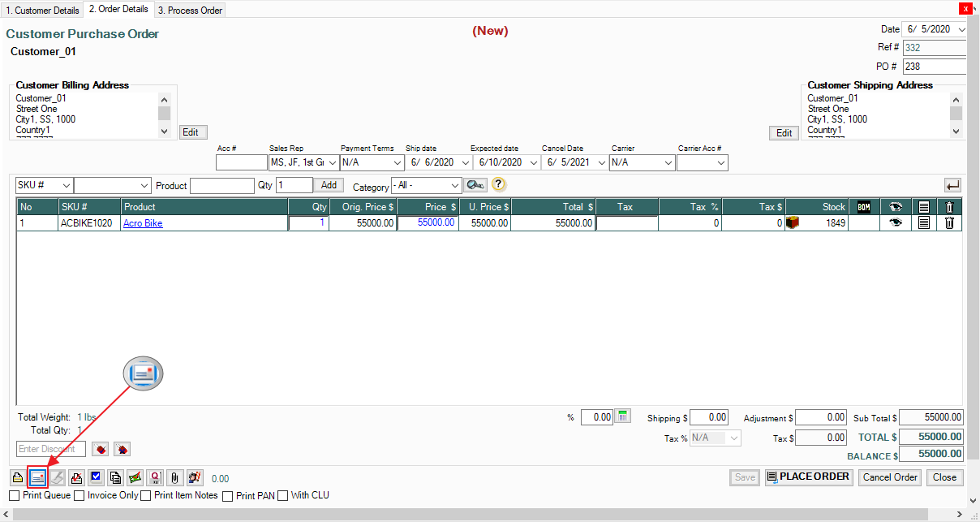The image size is (980, 522).
Task: Click the yellow help question mark icon
Action: (499, 185)
